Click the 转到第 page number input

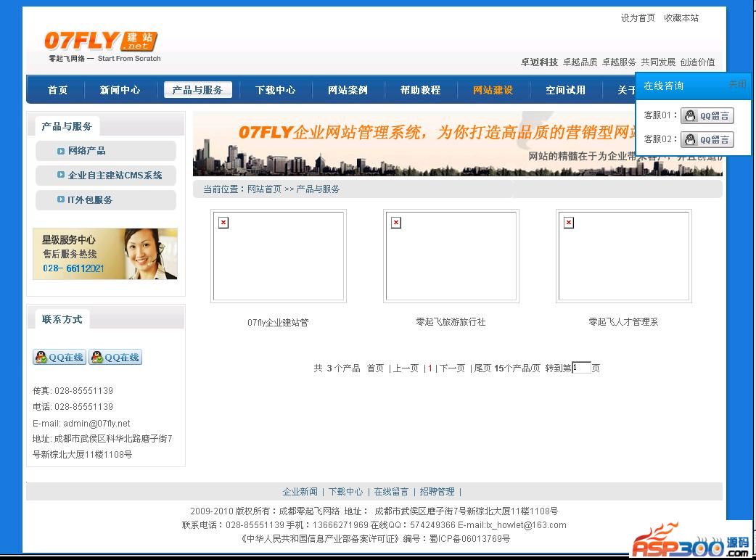[x=581, y=368]
